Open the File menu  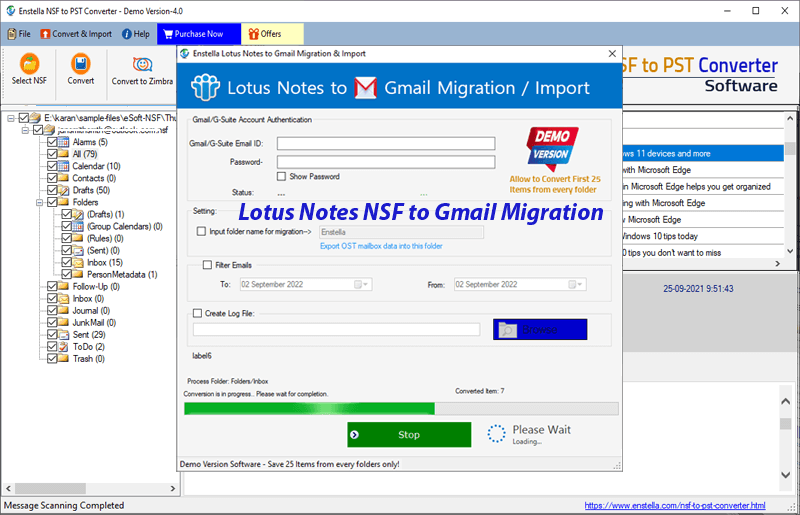tap(19, 34)
